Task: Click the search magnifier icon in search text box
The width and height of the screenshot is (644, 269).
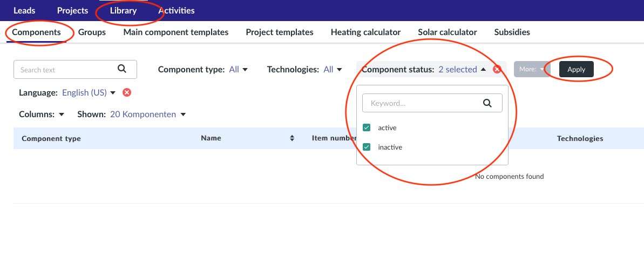Action: 121,69
